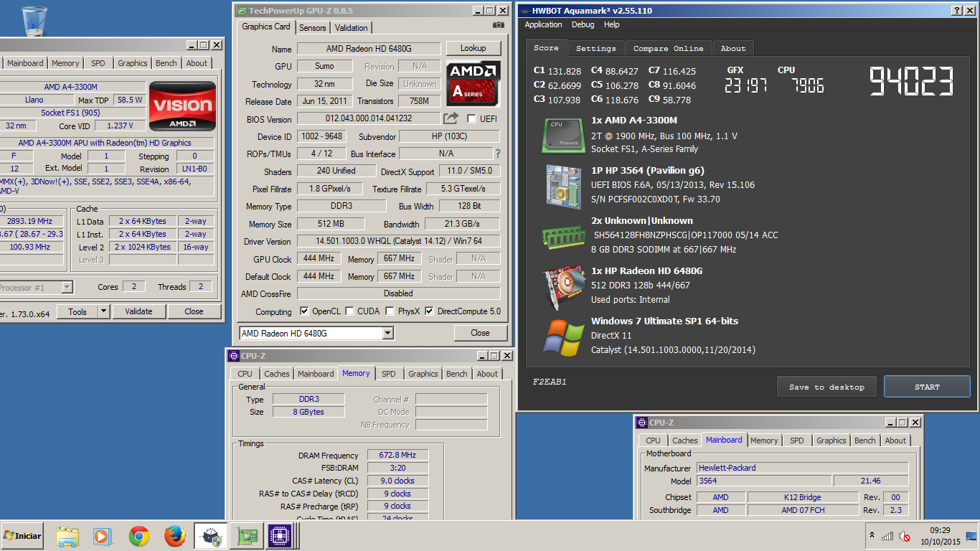Open Caches tab in CPU-Z mainboard window
The height and width of the screenshot is (551, 980).
[x=684, y=441]
